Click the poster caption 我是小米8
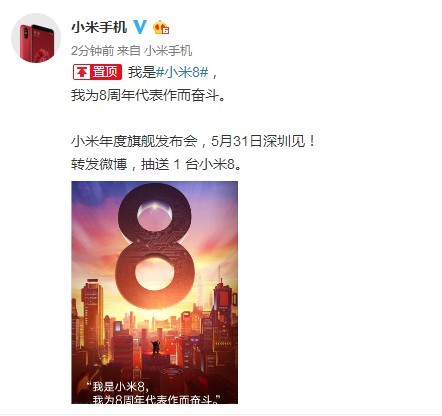The image size is (442, 416). (119, 387)
